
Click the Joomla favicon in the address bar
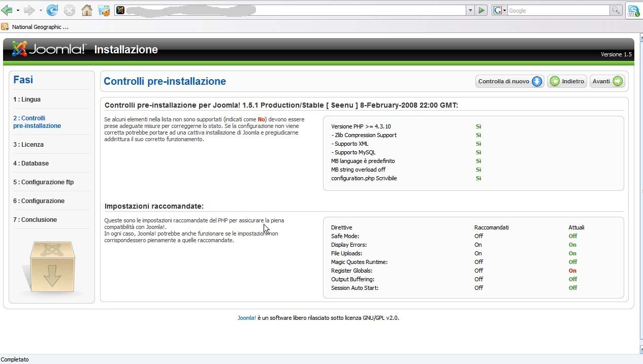[120, 10]
